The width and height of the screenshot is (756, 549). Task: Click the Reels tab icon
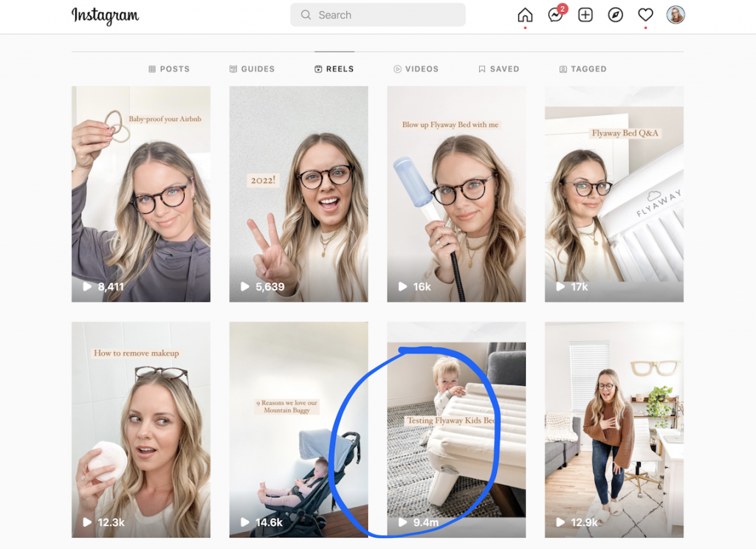318,69
